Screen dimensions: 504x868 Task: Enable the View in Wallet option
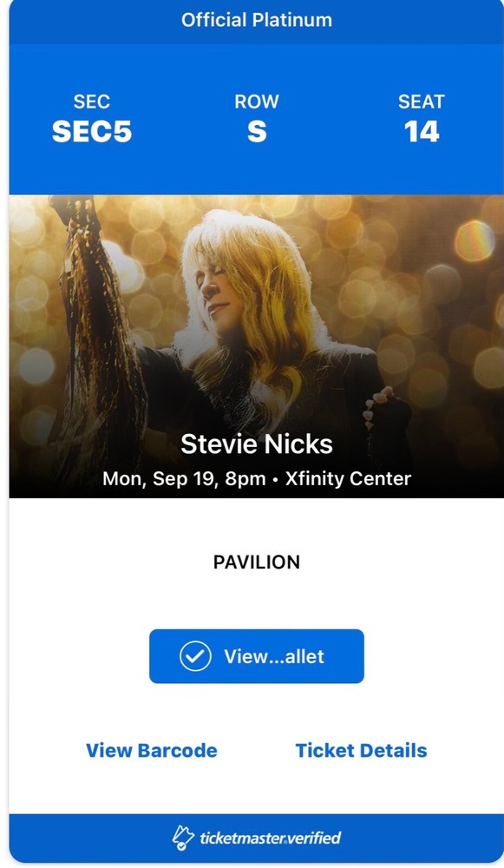pyautogui.click(x=256, y=656)
